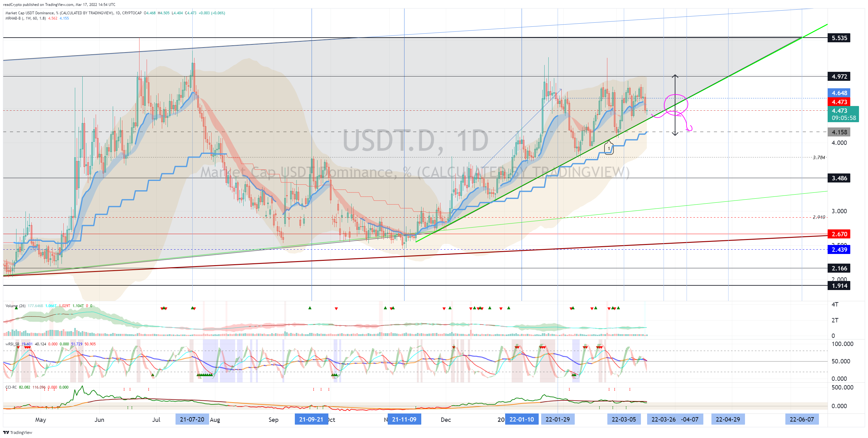The width and height of the screenshot is (868, 438).
Task: Select the 22-06-07 date marker
Action: click(802, 419)
